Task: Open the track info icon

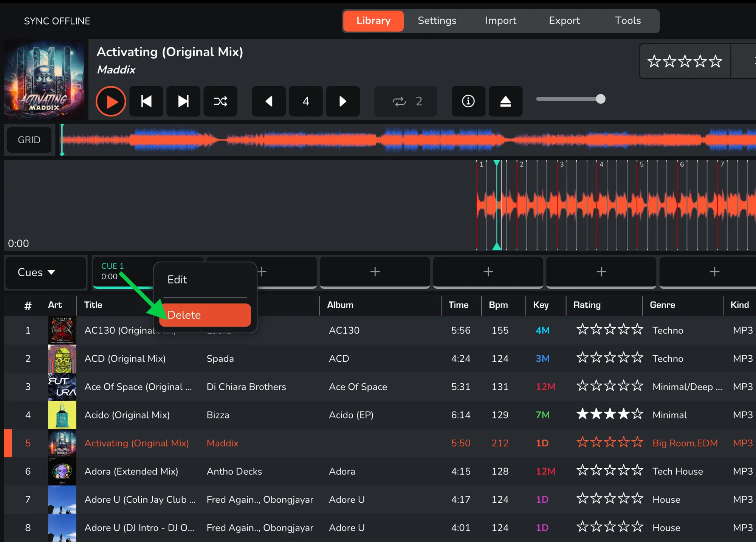Action: pos(468,101)
